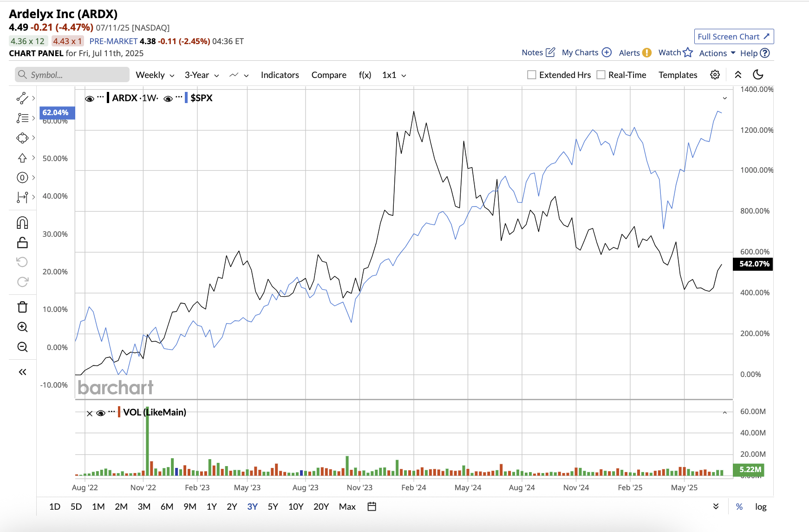Click the redo arrow icon

pyautogui.click(x=22, y=282)
